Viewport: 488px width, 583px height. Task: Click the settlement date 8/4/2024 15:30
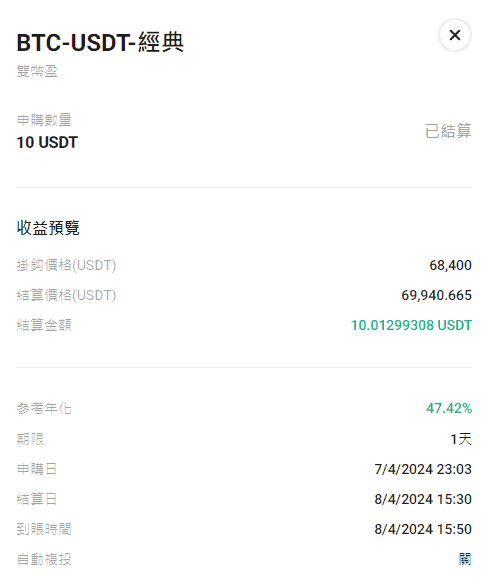coord(423,499)
